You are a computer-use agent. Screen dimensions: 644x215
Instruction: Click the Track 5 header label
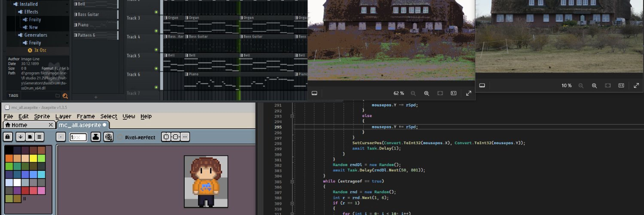pyautogui.click(x=133, y=55)
